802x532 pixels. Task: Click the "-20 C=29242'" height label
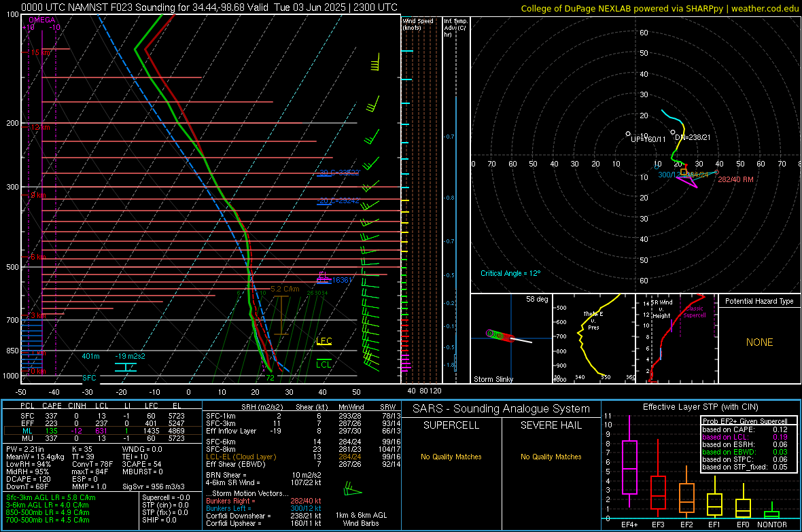339,200
